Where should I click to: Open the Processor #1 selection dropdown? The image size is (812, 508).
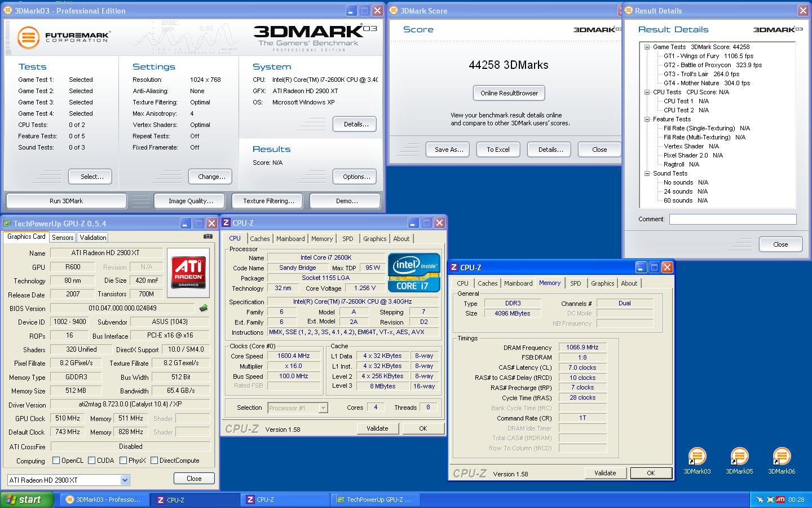(323, 408)
